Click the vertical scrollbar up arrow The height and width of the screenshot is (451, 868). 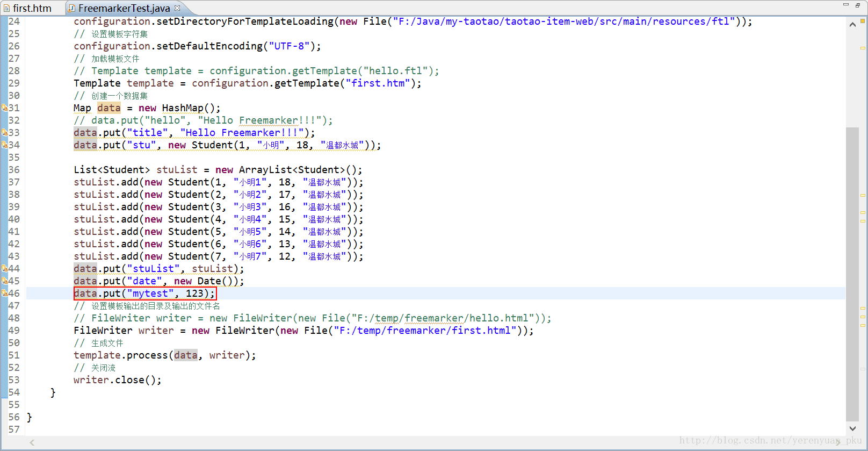pyautogui.click(x=852, y=24)
